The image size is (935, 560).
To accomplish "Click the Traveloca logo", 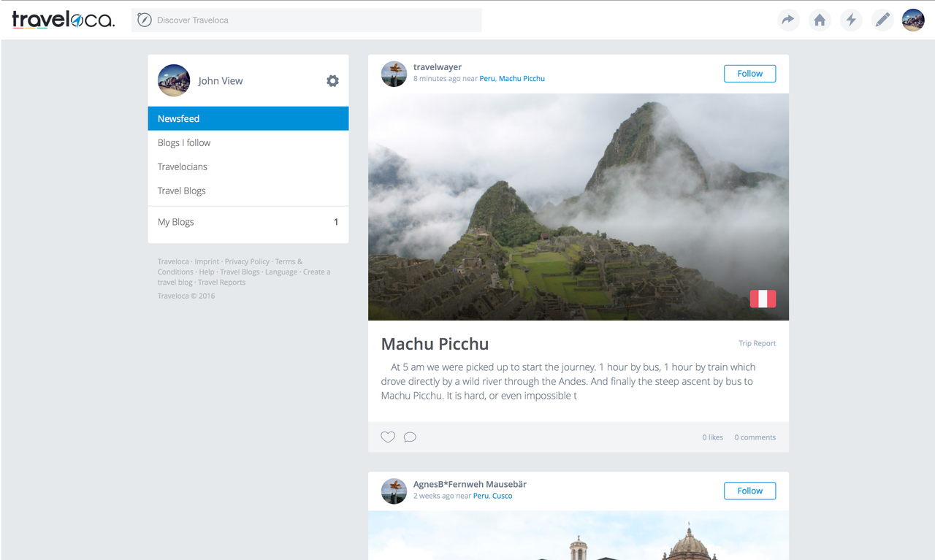I will (64, 20).
